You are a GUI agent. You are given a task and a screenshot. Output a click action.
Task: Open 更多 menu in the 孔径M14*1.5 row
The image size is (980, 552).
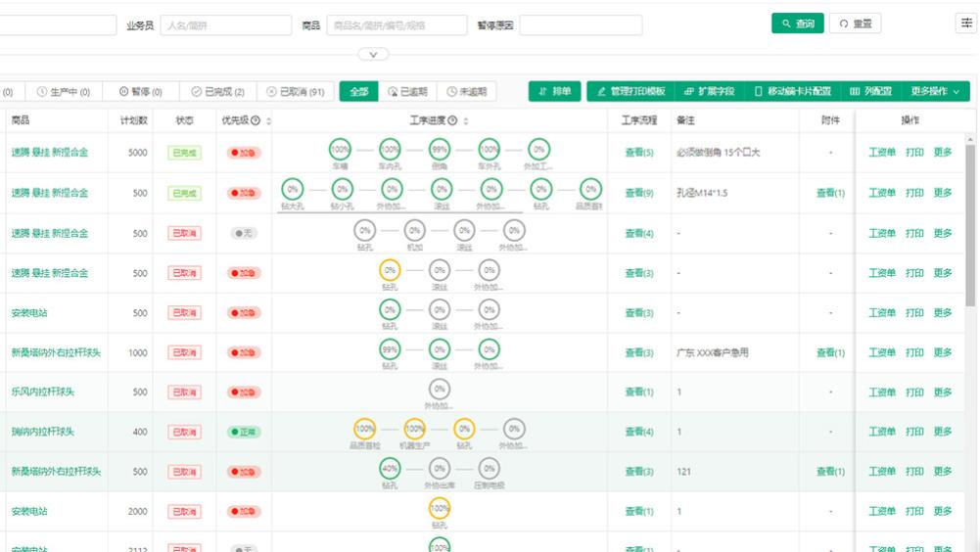coord(943,193)
